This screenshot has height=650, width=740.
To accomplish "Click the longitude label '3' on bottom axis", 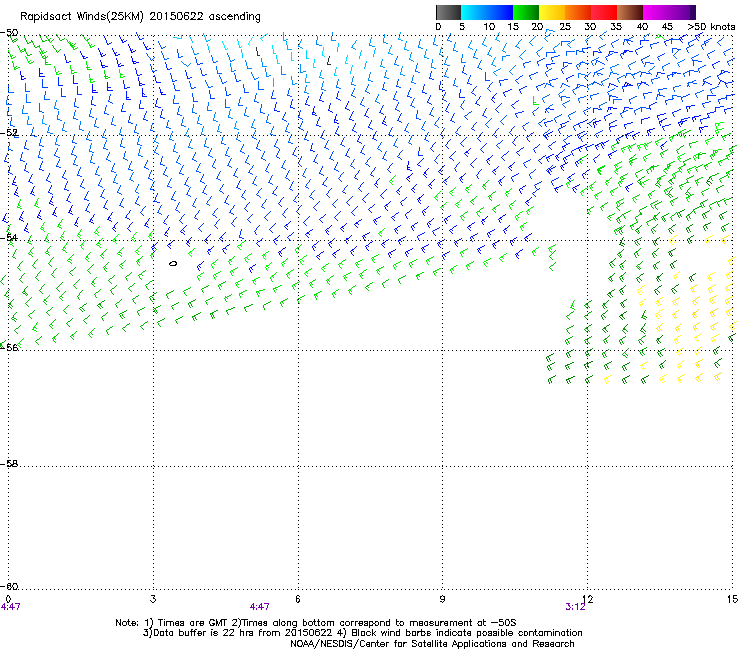I will click(x=153, y=599).
